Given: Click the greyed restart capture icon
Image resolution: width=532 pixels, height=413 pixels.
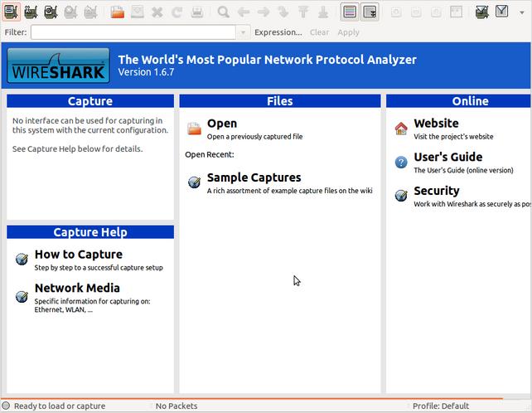Looking at the screenshot, I should coord(90,12).
